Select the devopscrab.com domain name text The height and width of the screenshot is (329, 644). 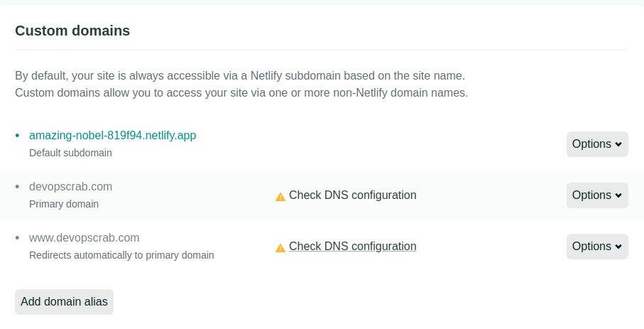[70, 187]
